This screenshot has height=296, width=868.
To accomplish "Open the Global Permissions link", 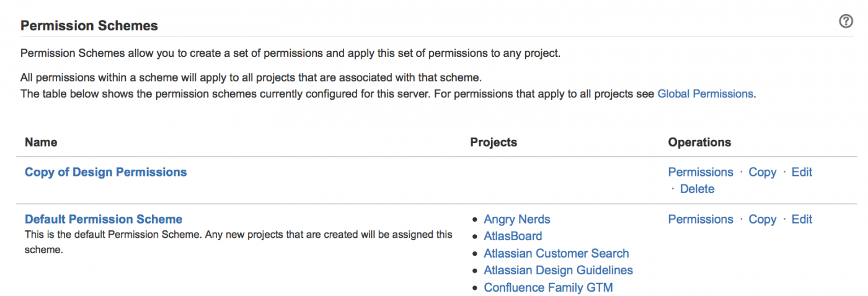I will 705,94.
